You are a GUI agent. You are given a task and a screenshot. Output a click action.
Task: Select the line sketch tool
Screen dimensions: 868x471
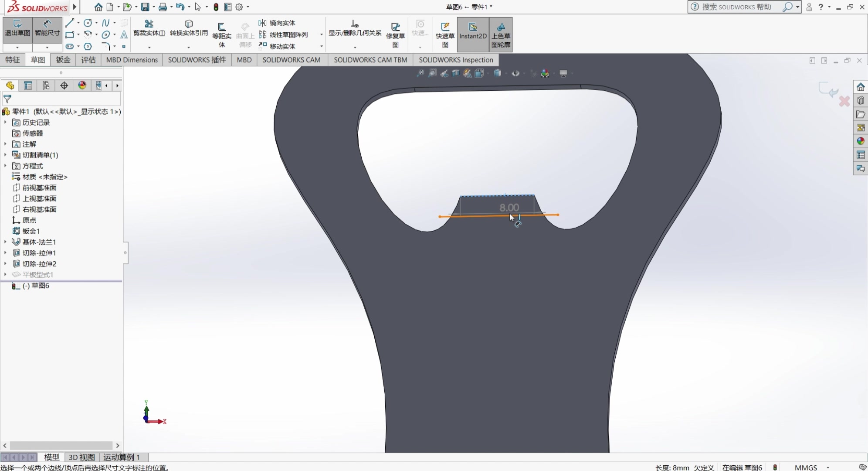(70, 23)
